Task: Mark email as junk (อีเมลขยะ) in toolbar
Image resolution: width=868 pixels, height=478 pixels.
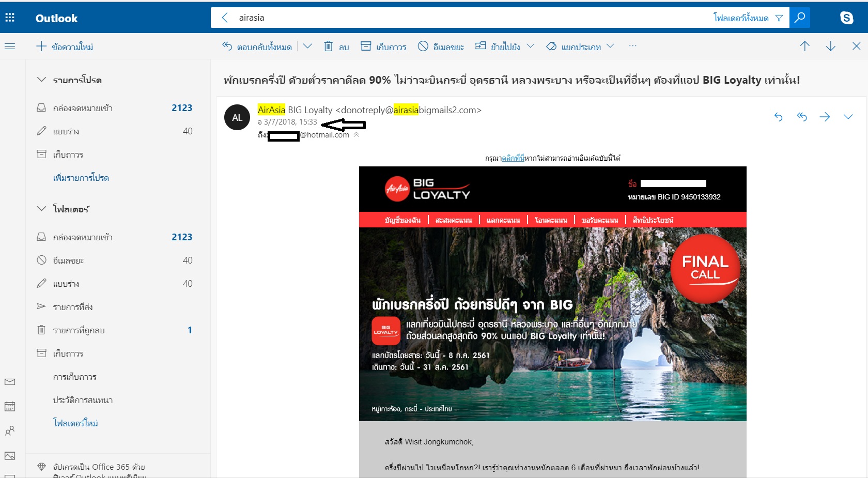Action: pos(441,47)
